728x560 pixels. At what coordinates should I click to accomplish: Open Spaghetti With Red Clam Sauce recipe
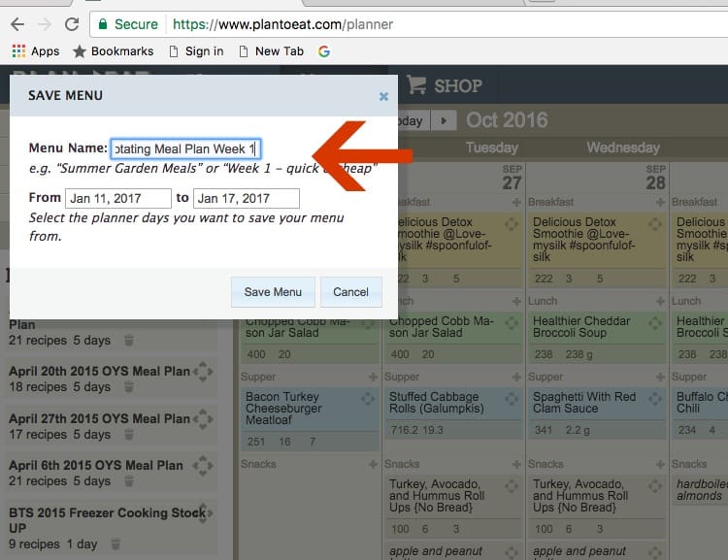[584, 403]
